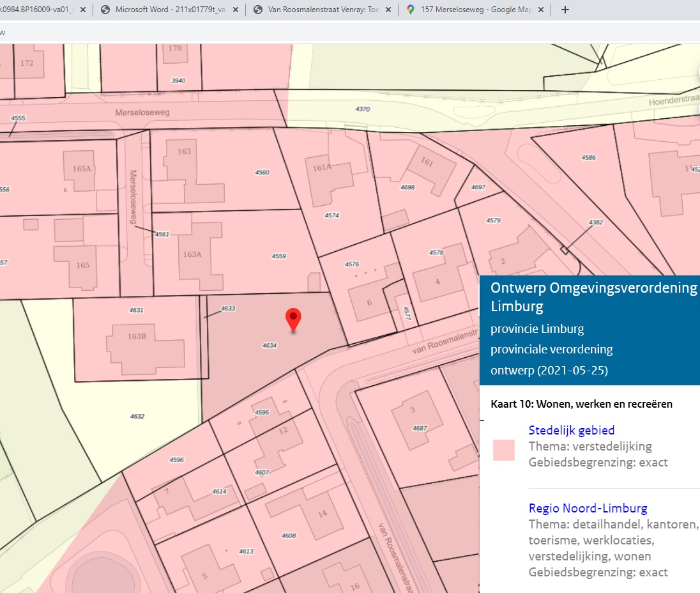Viewport: 700px width, 593px height.
Task: Click the globe favicon of Van Roosmalenstraat tab
Action: coord(258,10)
